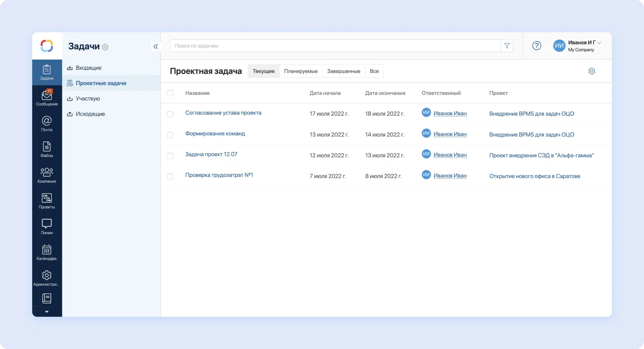Image resolution: width=644 pixels, height=349 pixels.
Task: Open the Компания section icon
Action: click(47, 175)
